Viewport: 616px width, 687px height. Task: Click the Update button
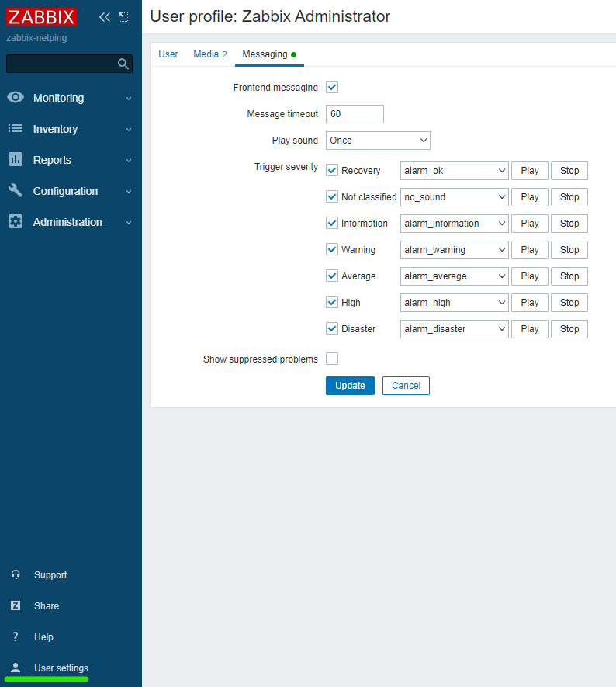coord(350,386)
